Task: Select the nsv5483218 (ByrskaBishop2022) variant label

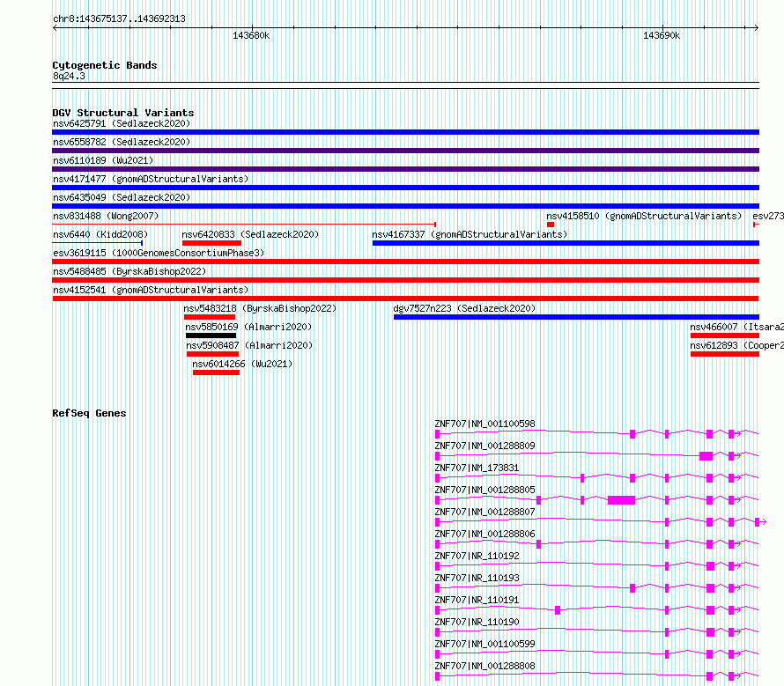Action: 260,308
